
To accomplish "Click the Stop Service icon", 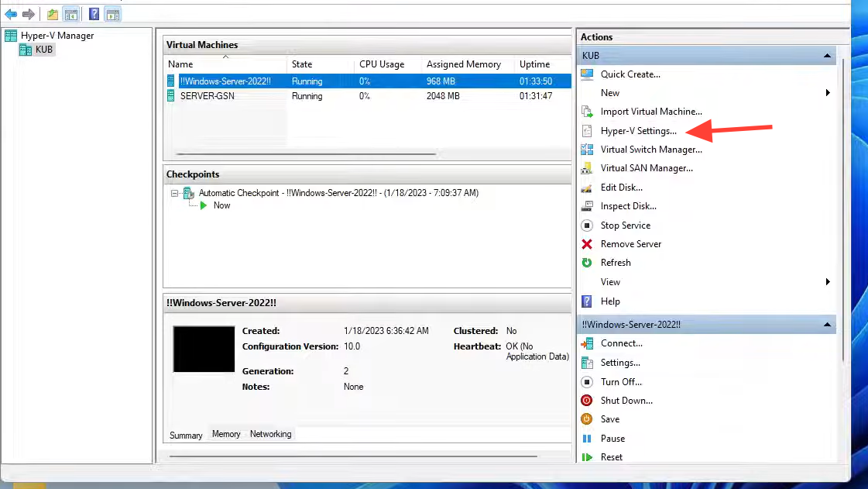I will 587,226.
